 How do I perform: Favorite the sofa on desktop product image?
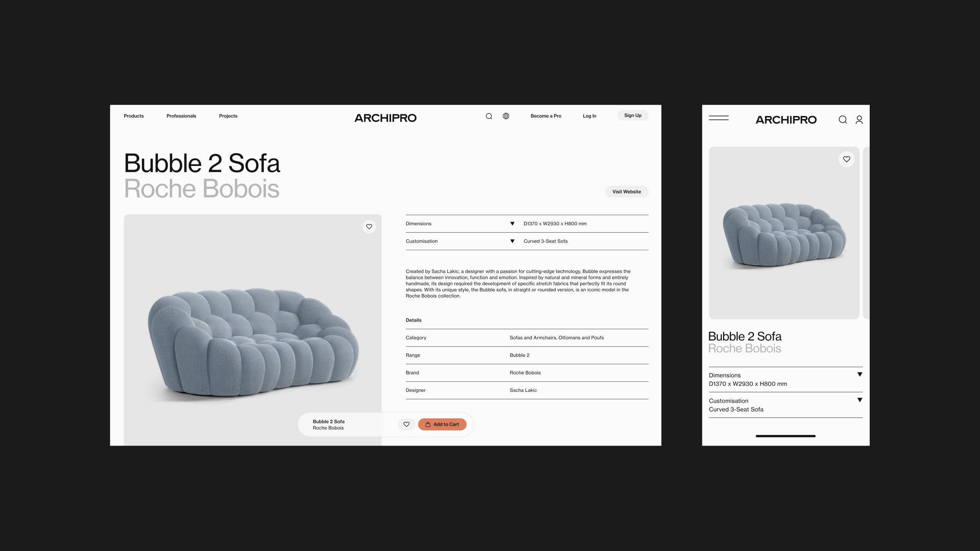pos(369,227)
